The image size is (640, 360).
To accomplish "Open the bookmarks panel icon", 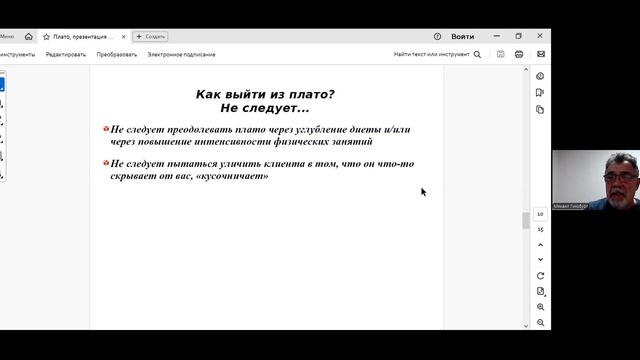I will [540, 93].
